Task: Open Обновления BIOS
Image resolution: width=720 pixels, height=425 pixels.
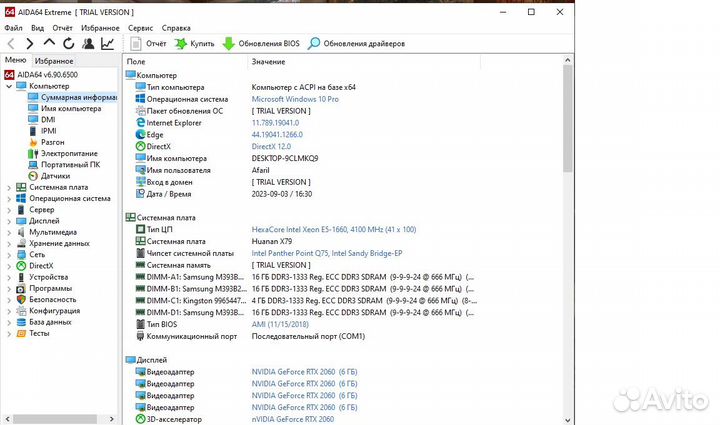Action: point(261,44)
